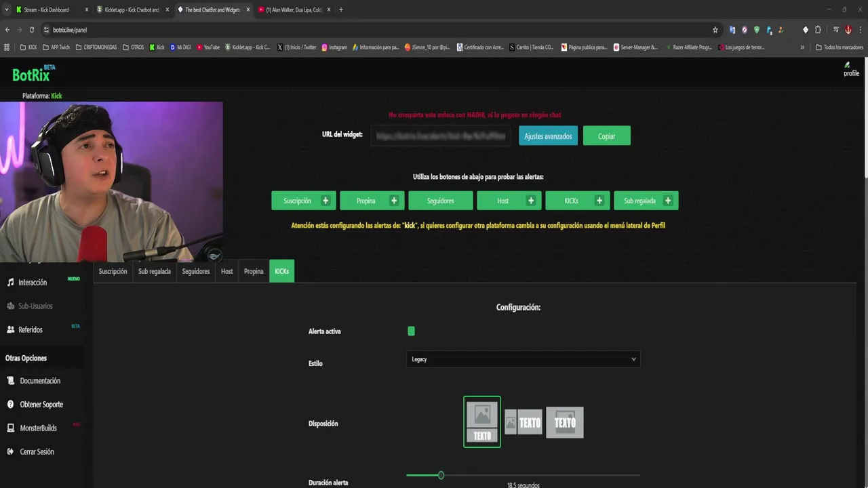Open the media controls icon in toolbar
This screenshot has height=488, width=868.
(x=836, y=30)
